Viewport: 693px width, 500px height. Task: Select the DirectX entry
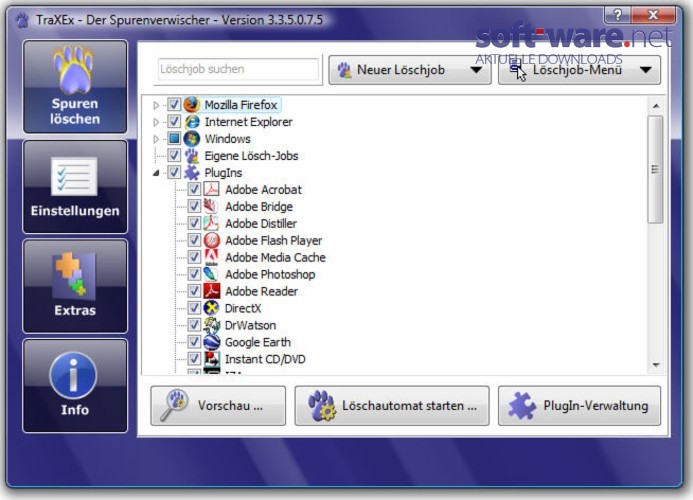(x=243, y=308)
